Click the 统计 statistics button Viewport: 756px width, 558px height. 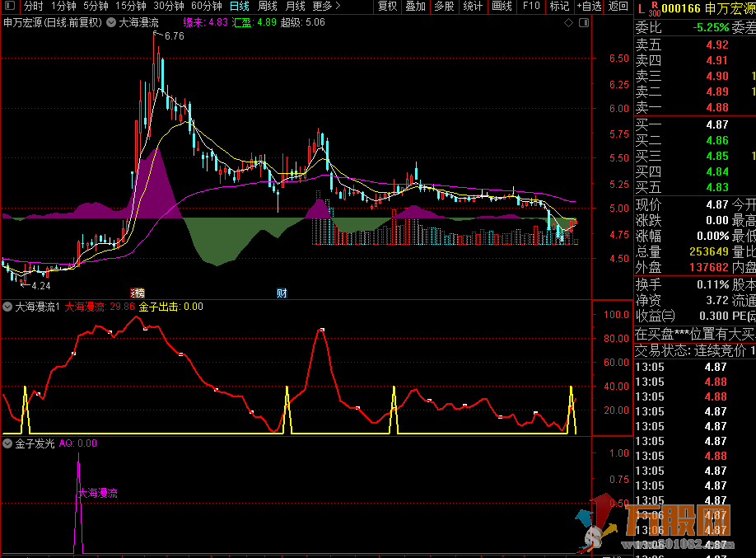tap(473, 7)
